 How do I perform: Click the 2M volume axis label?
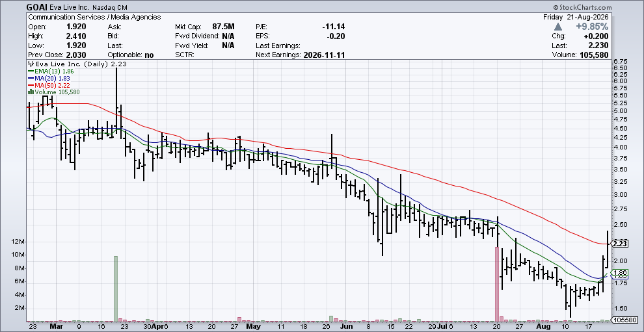point(21,308)
